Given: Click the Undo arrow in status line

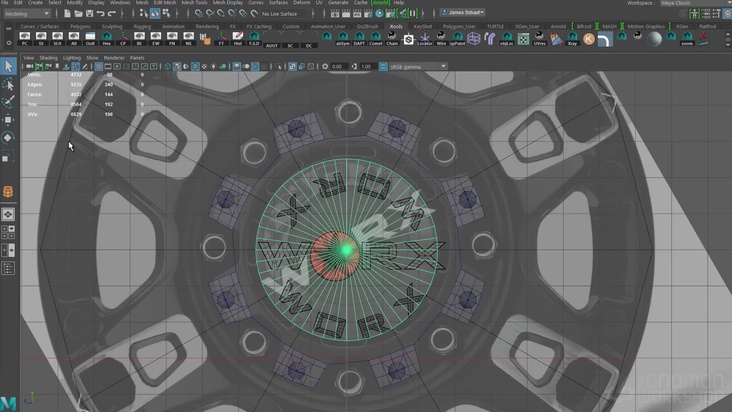Looking at the screenshot, I should [x=100, y=14].
